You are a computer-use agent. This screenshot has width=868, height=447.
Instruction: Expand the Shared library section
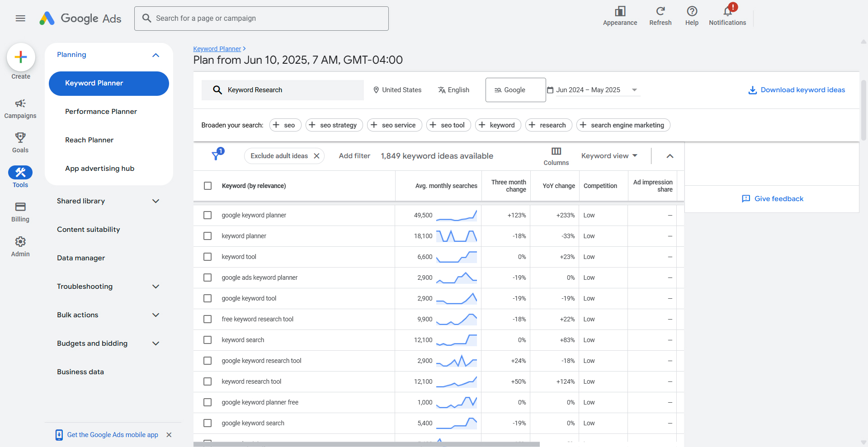(x=156, y=201)
